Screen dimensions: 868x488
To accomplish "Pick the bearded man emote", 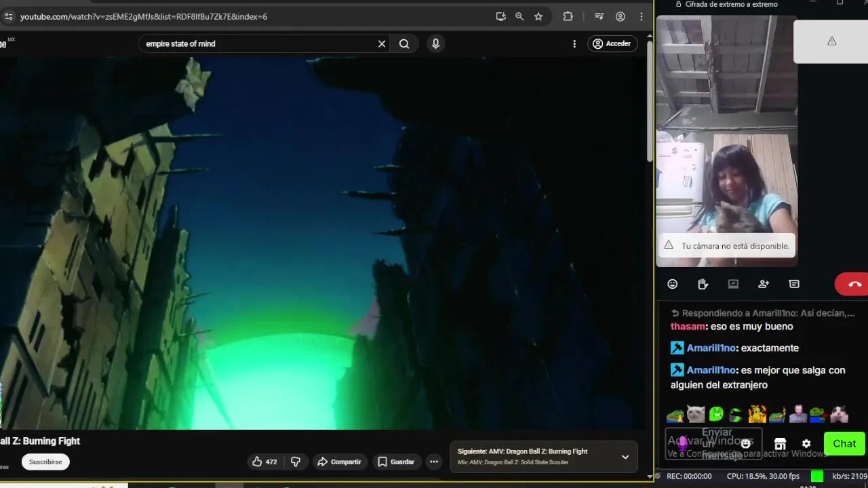I will tap(798, 413).
